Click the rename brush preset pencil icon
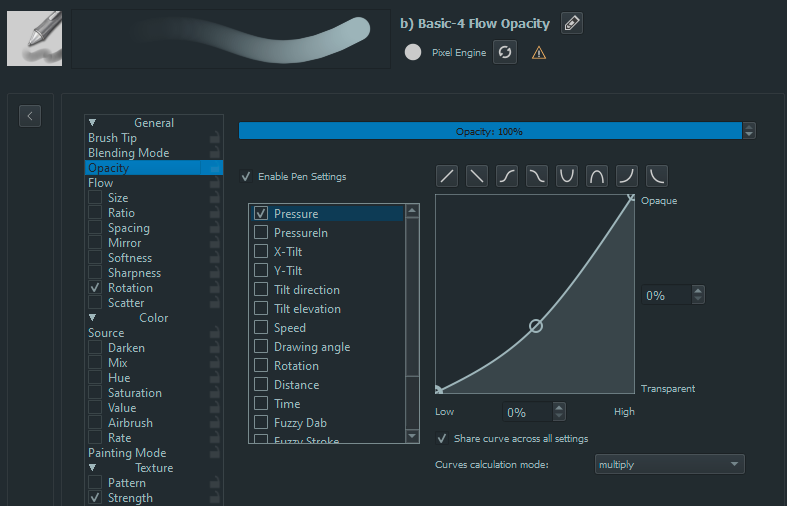This screenshot has height=506, width=787. pyautogui.click(x=572, y=23)
